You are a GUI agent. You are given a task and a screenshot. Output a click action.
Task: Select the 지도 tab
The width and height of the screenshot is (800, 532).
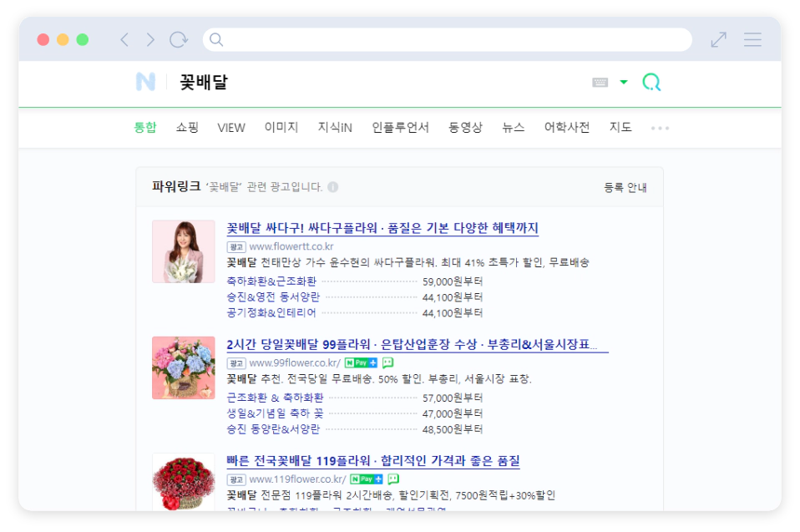621,127
